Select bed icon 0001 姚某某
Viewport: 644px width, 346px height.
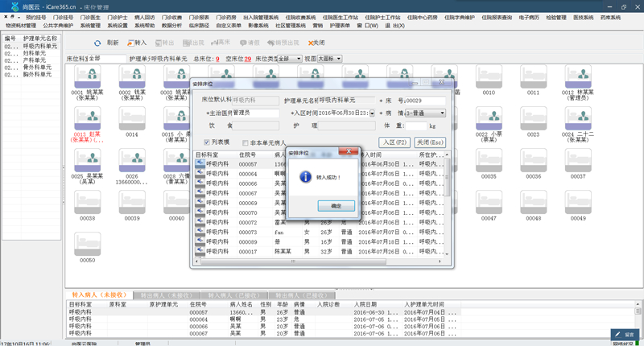coord(87,77)
